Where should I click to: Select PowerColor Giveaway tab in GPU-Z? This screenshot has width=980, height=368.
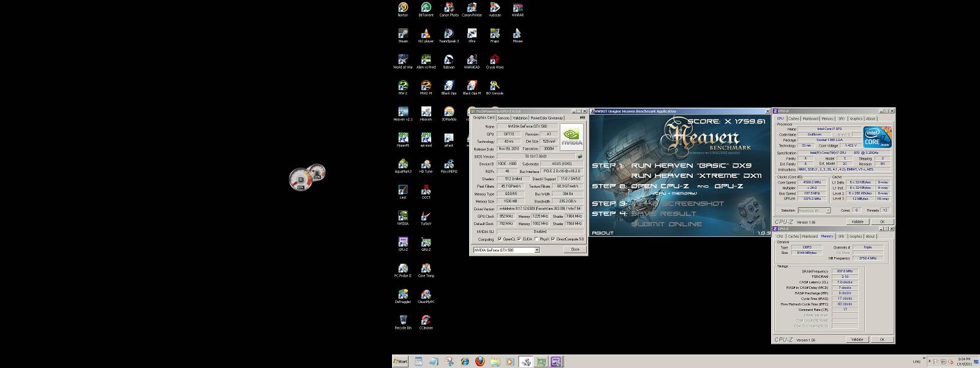547,118
